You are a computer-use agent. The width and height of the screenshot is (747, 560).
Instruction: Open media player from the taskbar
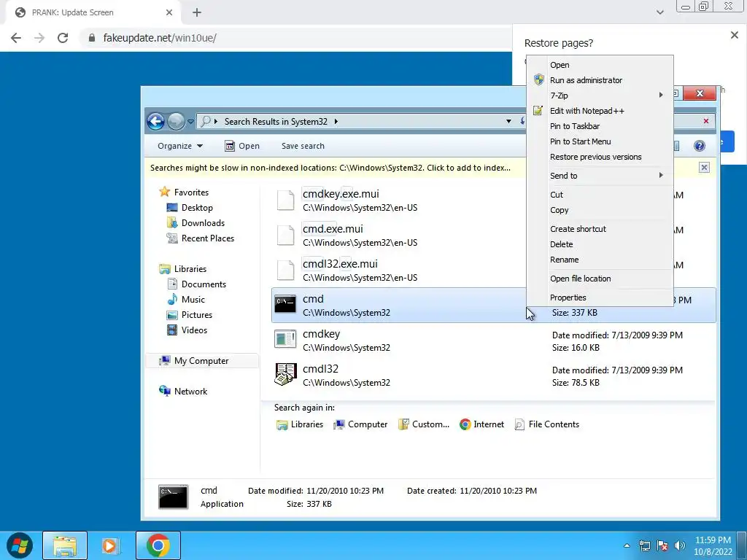click(x=111, y=545)
